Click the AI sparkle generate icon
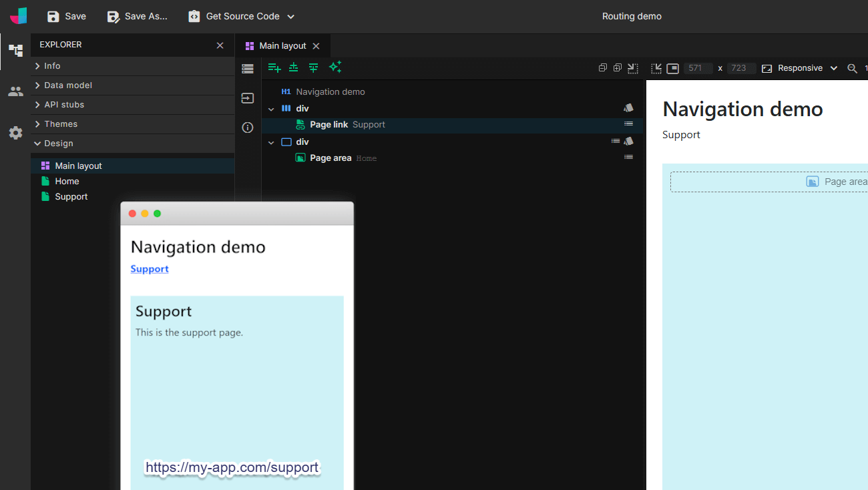The height and width of the screenshot is (490, 868). (x=335, y=67)
